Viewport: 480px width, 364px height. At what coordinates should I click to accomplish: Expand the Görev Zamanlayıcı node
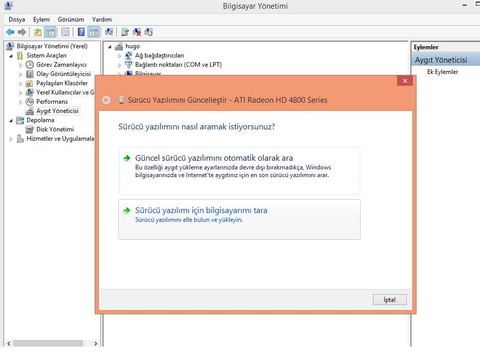click(21, 65)
